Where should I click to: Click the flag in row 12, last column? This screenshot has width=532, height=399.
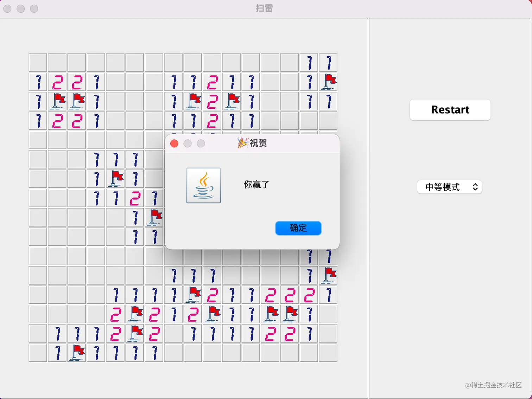[x=328, y=275]
